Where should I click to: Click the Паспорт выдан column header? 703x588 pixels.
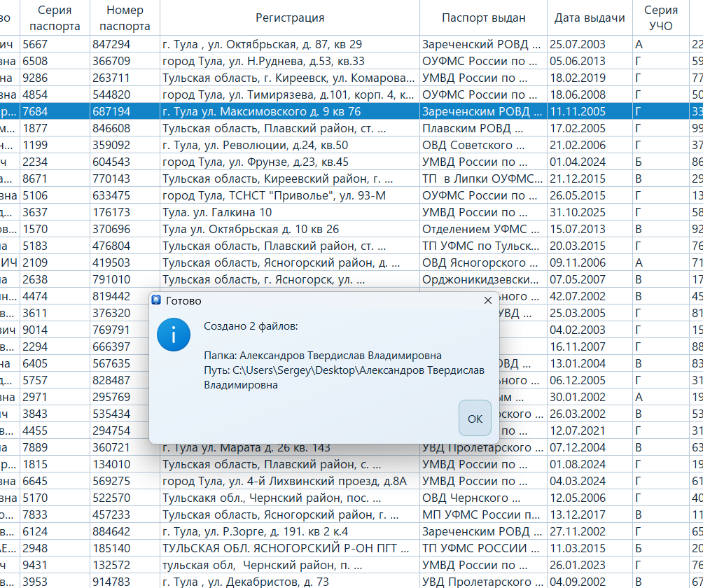483,18
